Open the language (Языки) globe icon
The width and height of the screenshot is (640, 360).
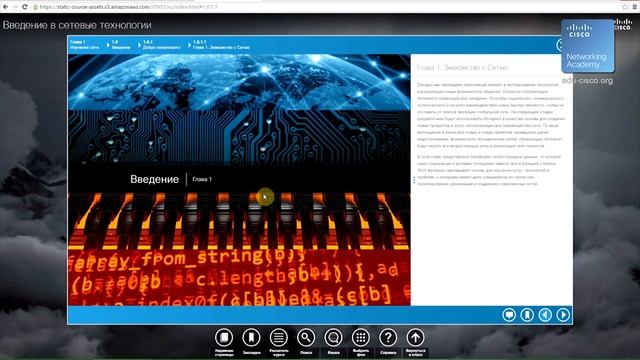click(x=333, y=338)
